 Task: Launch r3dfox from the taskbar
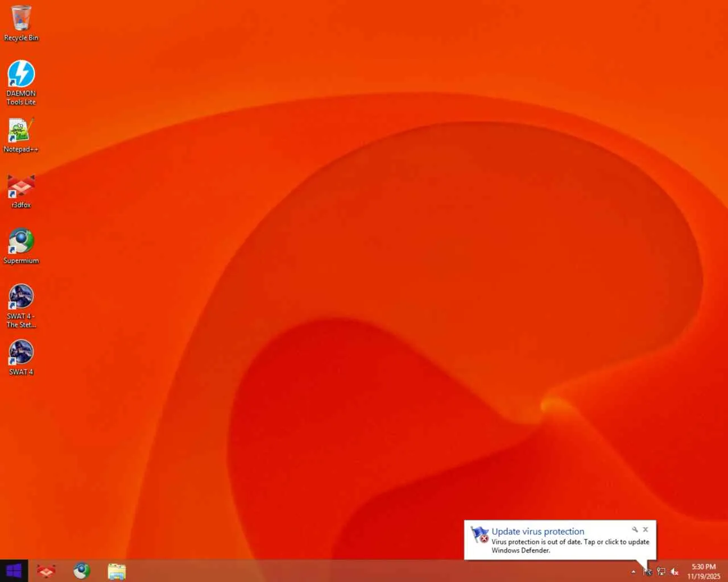tap(46, 571)
